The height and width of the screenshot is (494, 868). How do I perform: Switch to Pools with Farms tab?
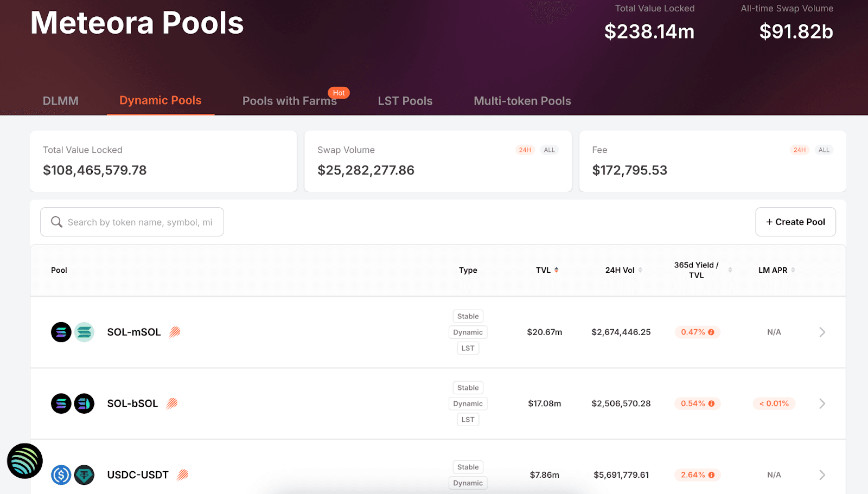pyautogui.click(x=290, y=101)
